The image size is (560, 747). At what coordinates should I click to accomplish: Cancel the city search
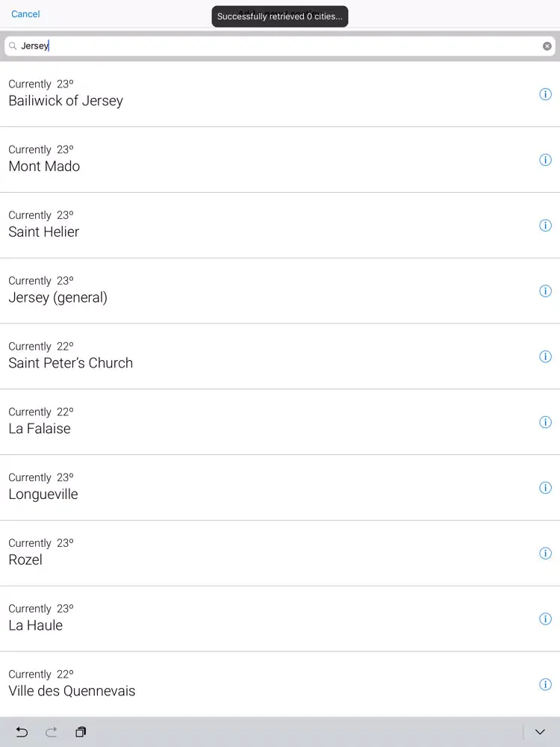tap(25, 14)
